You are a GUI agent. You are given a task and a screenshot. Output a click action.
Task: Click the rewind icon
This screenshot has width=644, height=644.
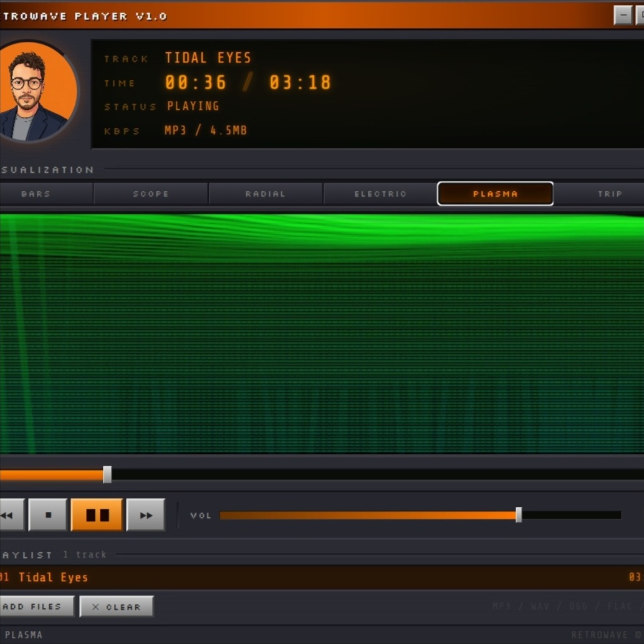(x=7, y=515)
